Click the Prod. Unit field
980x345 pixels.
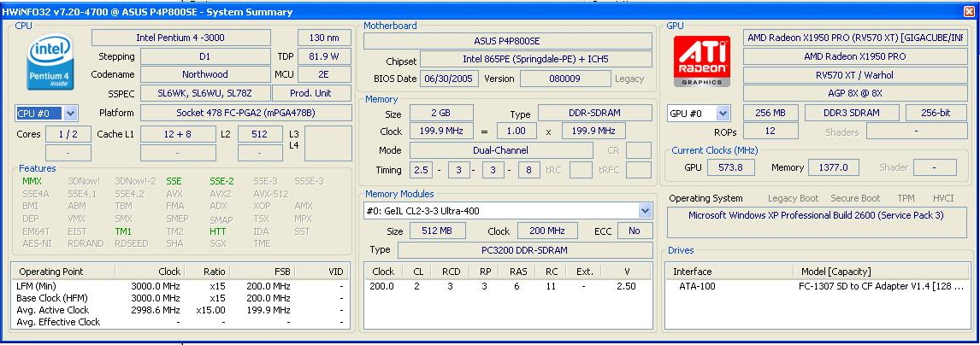tap(312, 93)
